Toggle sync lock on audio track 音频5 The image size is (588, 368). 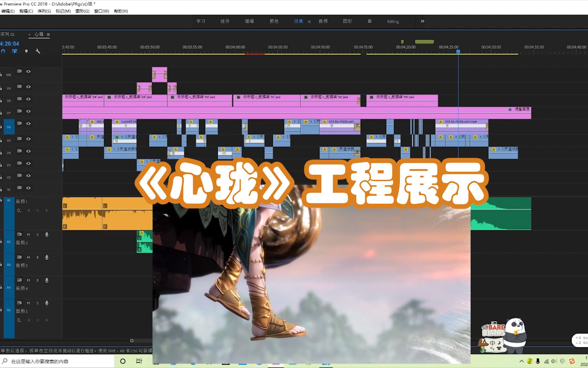click(x=19, y=303)
